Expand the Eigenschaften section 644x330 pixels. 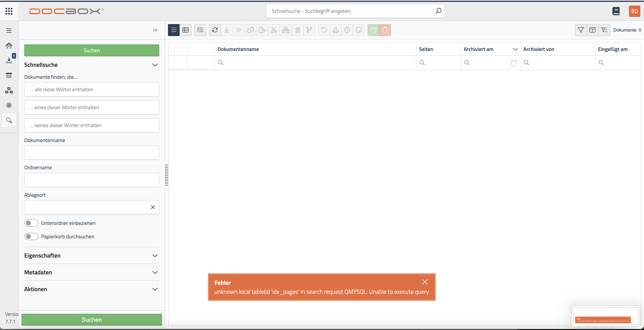tap(155, 256)
